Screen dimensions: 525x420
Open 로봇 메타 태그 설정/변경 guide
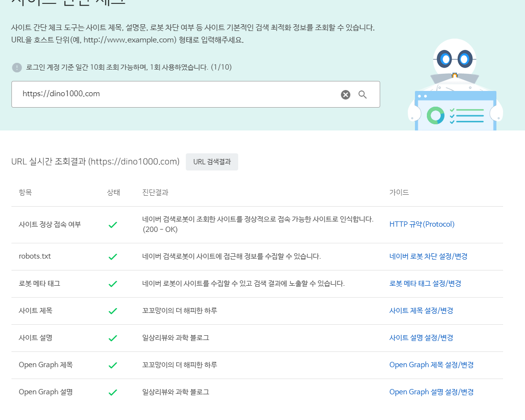pyautogui.click(x=425, y=283)
